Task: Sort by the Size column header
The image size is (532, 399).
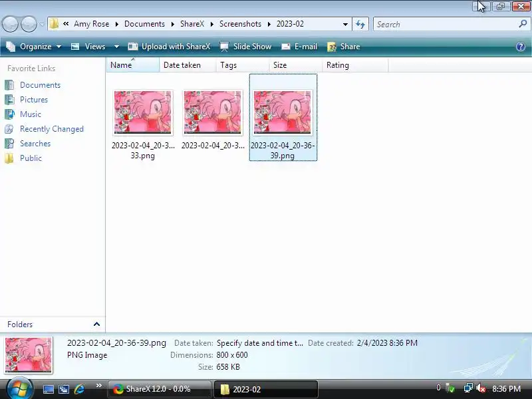Action: click(x=296, y=65)
